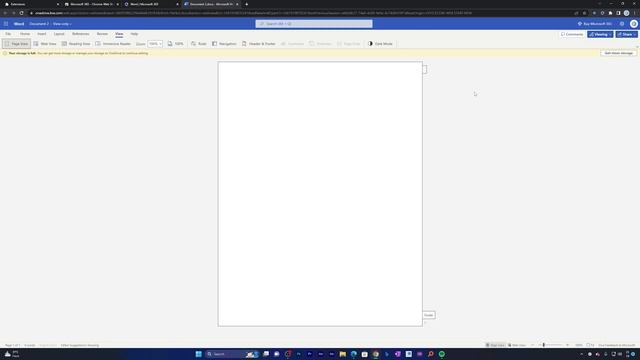Switch to Web View in the ribbon
Image resolution: width=640 pixels, height=360 pixels.
coord(45,44)
